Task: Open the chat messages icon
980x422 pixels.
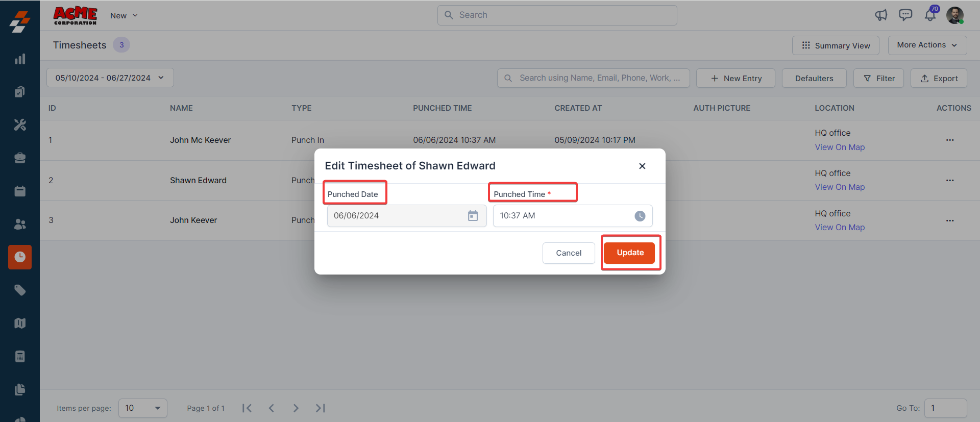Action: coord(905,15)
